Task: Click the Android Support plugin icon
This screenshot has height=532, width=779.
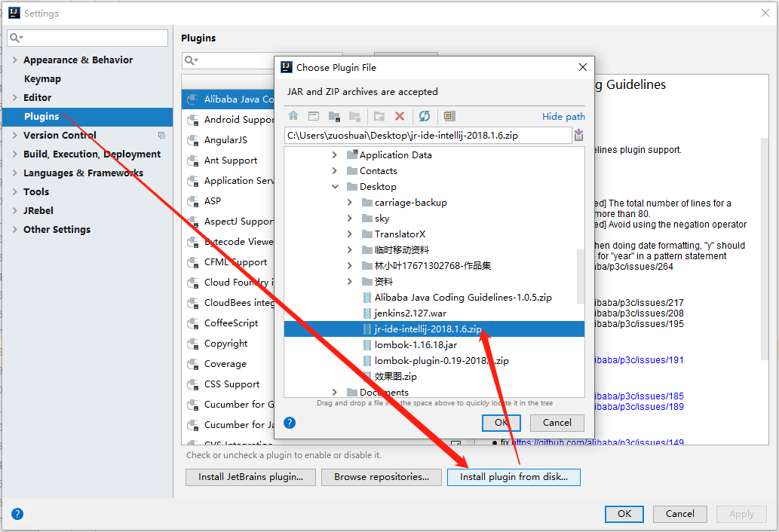Action: [x=193, y=120]
